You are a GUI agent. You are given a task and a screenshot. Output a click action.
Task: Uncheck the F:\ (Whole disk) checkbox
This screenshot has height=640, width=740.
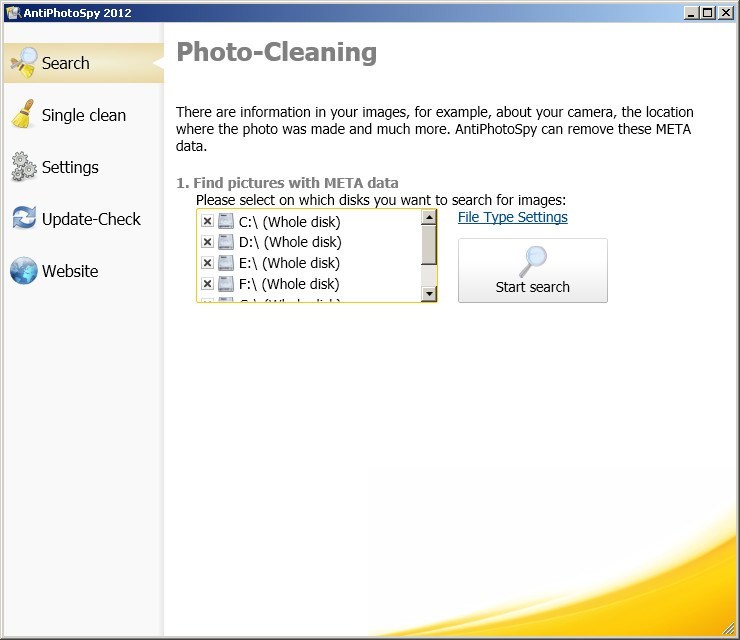(x=207, y=283)
